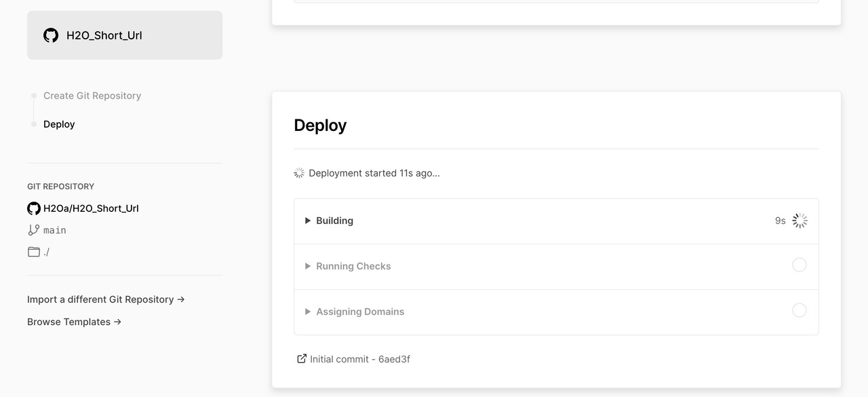This screenshot has width=868, height=397.
Task: Click the Deploy heading
Action: point(320,126)
